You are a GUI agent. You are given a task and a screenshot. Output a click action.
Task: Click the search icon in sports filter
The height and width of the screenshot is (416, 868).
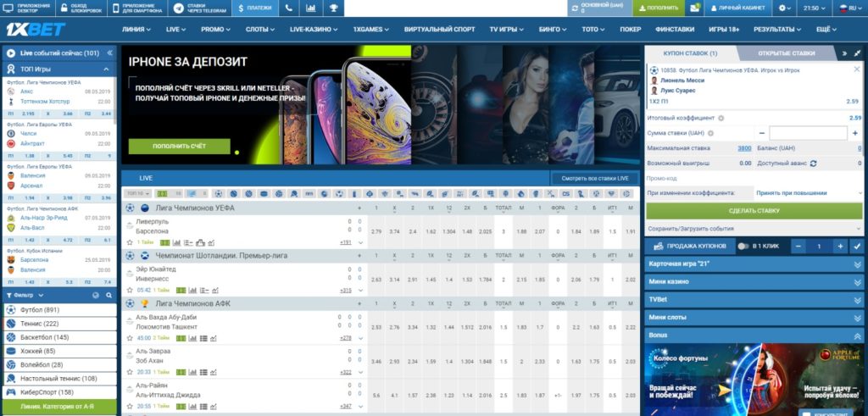[109, 296]
